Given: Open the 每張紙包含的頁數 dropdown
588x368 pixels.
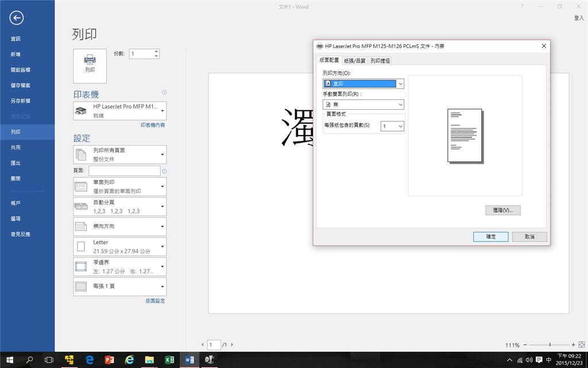Looking at the screenshot, I should tap(392, 126).
